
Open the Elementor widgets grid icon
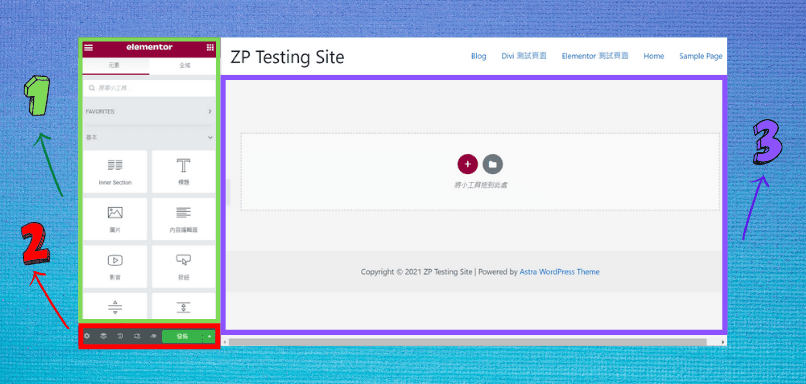coord(210,47)
